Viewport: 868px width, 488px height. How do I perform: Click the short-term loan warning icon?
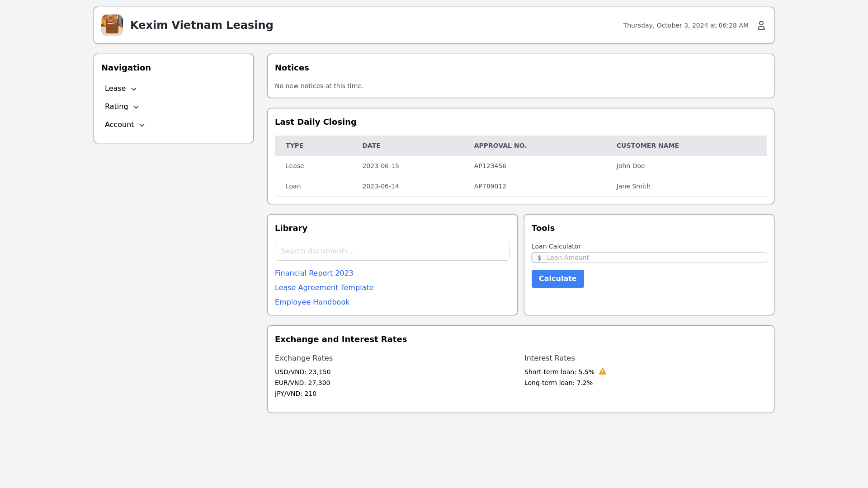pyautogui.click(x=602, y=371)
